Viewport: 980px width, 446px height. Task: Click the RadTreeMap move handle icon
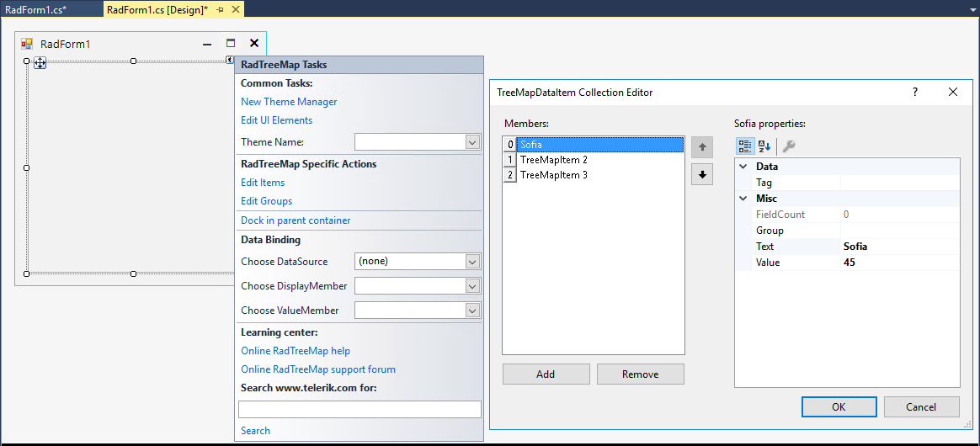point(40,62)
